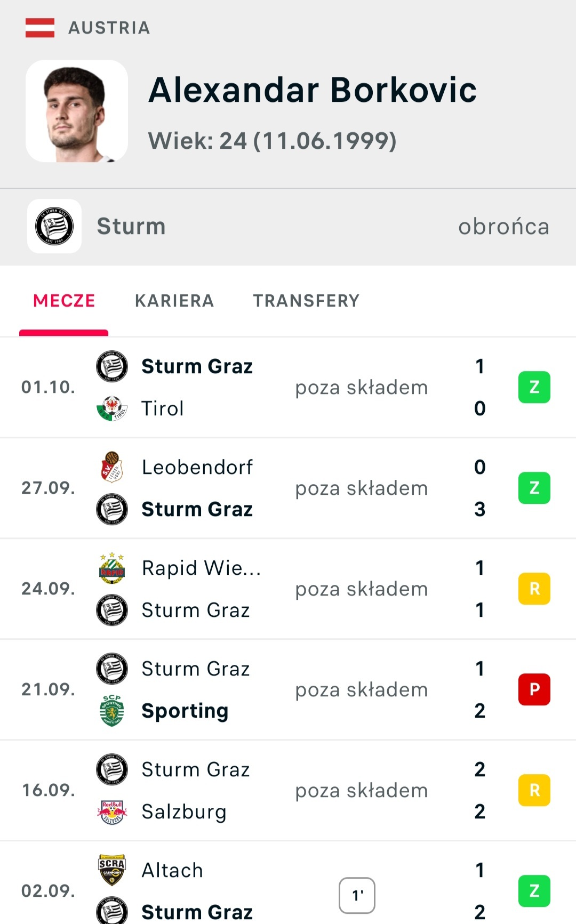576x924 pixels.
Task: Open the Sturm team link
Action: tap(131, 227)
